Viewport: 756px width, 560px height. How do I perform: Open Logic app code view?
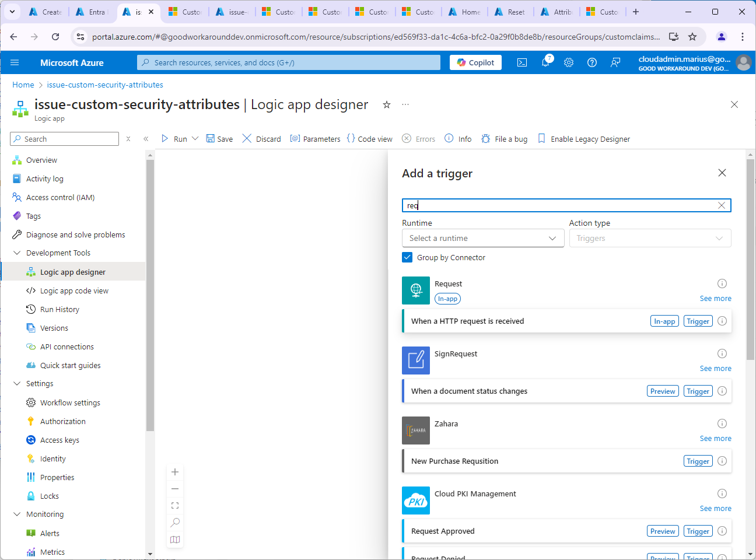pos(74,290)
